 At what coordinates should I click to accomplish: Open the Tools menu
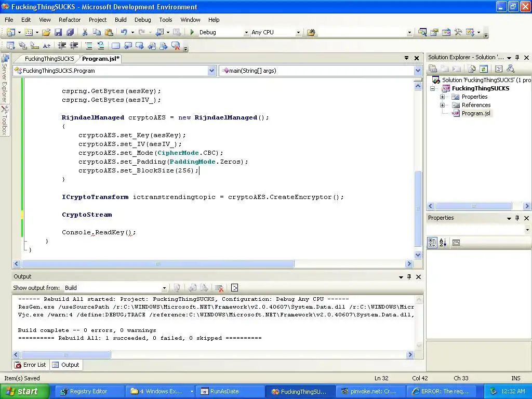(x=166, y=20)
